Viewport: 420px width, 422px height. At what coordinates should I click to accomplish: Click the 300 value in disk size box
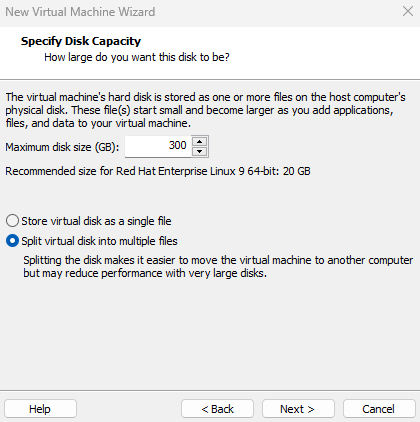pyautogui.click(x=177, y=145)
